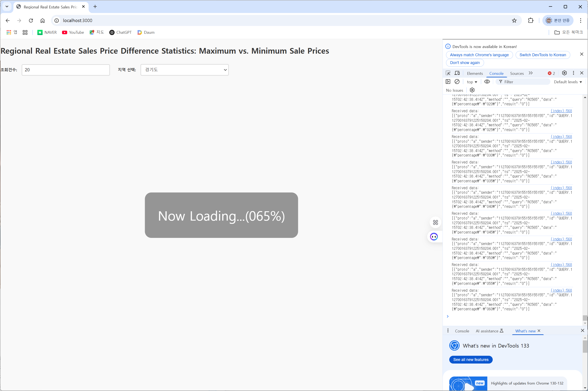
Task: Switch to the Elements tab
Action: coord(475,73)
